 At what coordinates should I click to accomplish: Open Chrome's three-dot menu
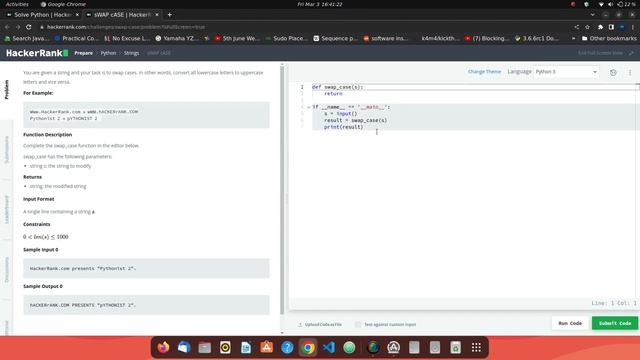click(x=633, y=27)
